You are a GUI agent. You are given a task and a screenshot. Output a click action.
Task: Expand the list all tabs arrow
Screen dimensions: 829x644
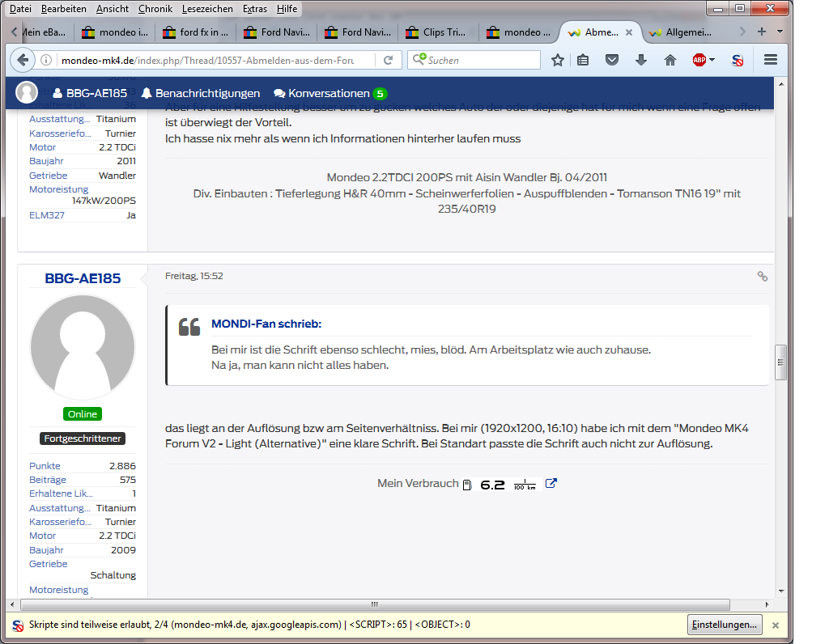point(780,32)
